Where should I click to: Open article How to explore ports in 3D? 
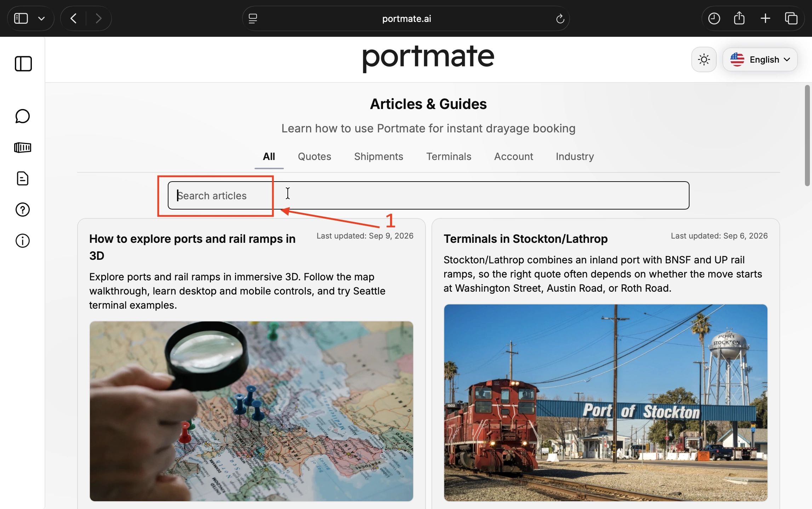tap(193, 247)
